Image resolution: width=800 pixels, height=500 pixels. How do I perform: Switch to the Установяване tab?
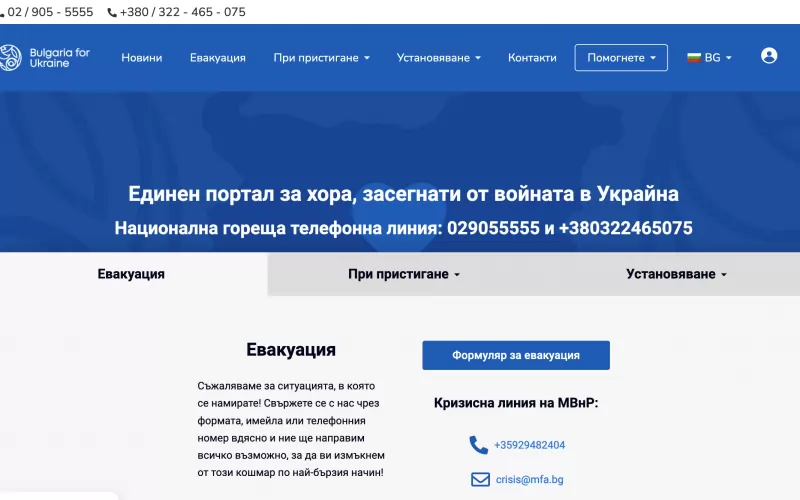[676, 274]
